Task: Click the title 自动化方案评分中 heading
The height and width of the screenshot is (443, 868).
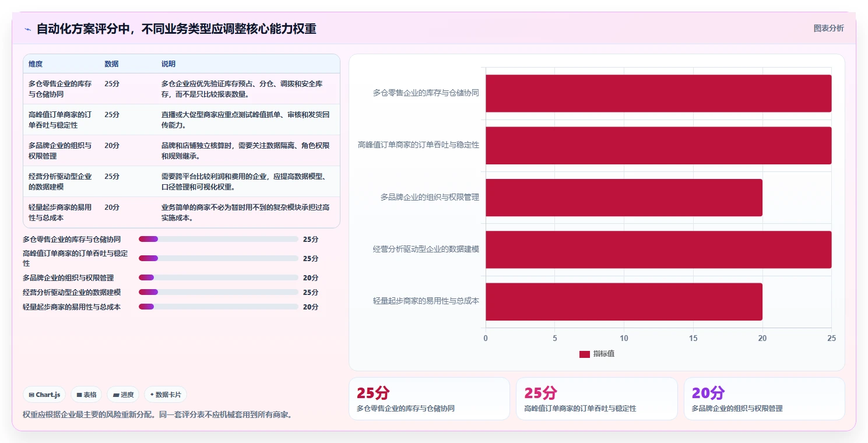Action: 176,29
